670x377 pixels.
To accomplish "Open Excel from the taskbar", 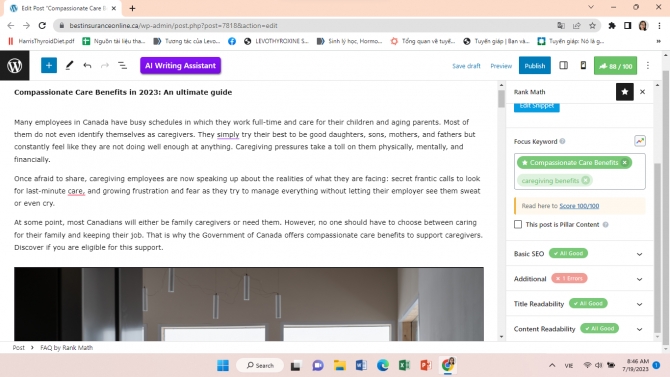I will pyautogui.click(x=404, y=365).
